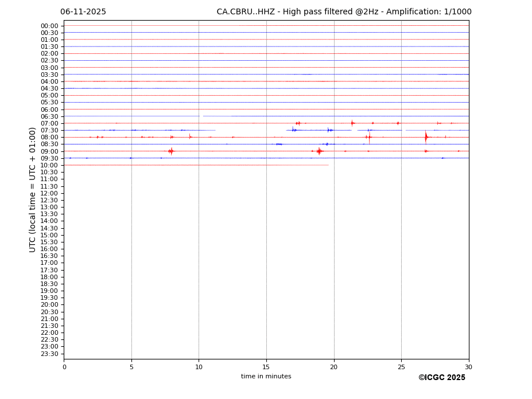Click the blue event on the 08:30 trace near minute 16
The height and width of the screenshot is (399, 532).
(279, 144)
